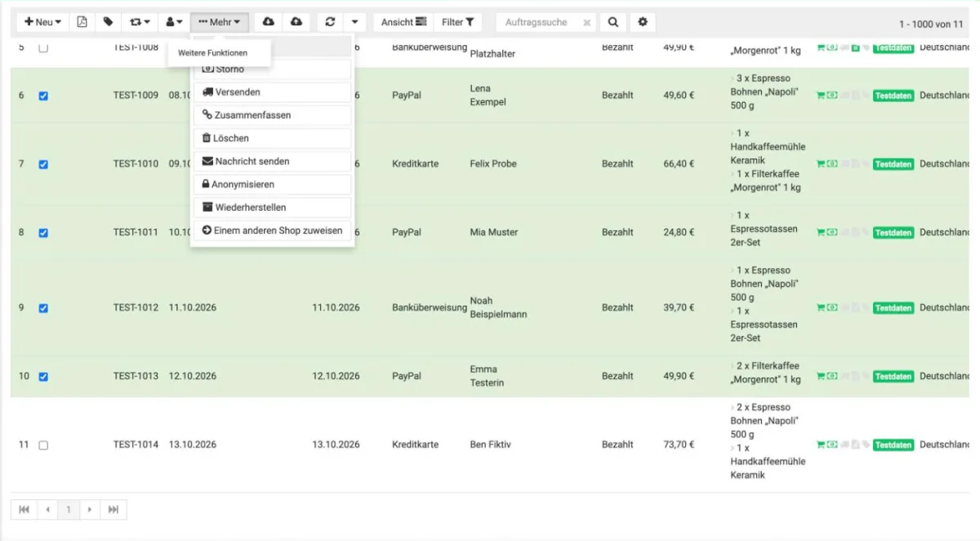The image size is (980, 541).
Task: Click page number 1 in pagination
Action: [x=69, y=510]
